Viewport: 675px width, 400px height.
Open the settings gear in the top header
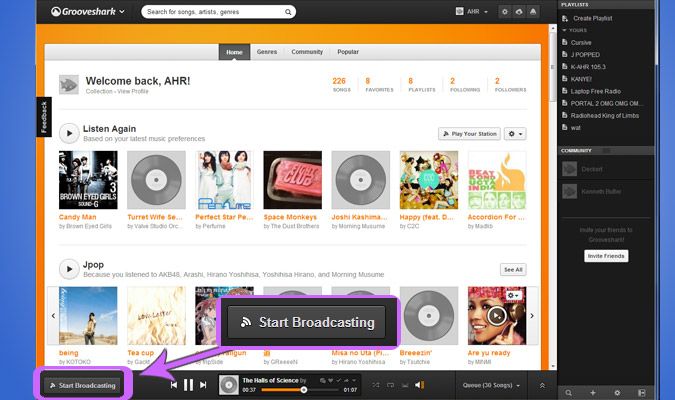coord(505,12)
